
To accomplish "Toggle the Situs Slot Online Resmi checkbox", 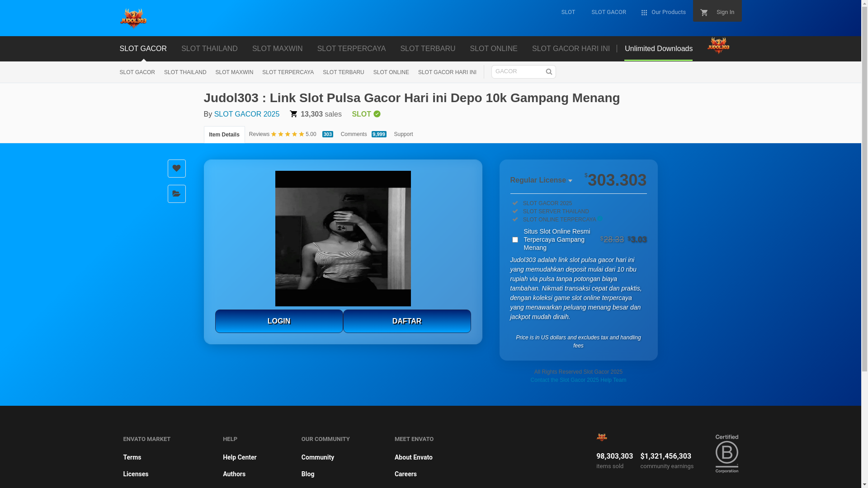I will [515, 240].
